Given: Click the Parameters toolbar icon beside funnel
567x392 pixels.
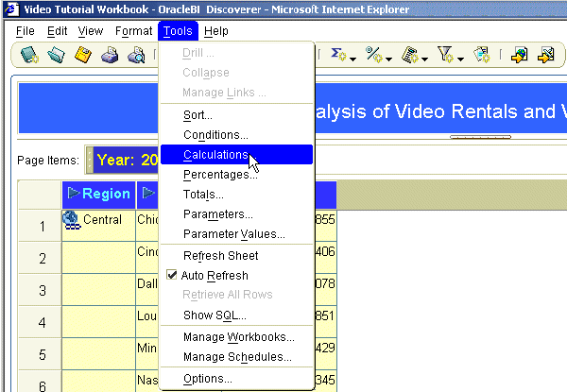Looking at the screenshot, I should click(x=482, y=55).
